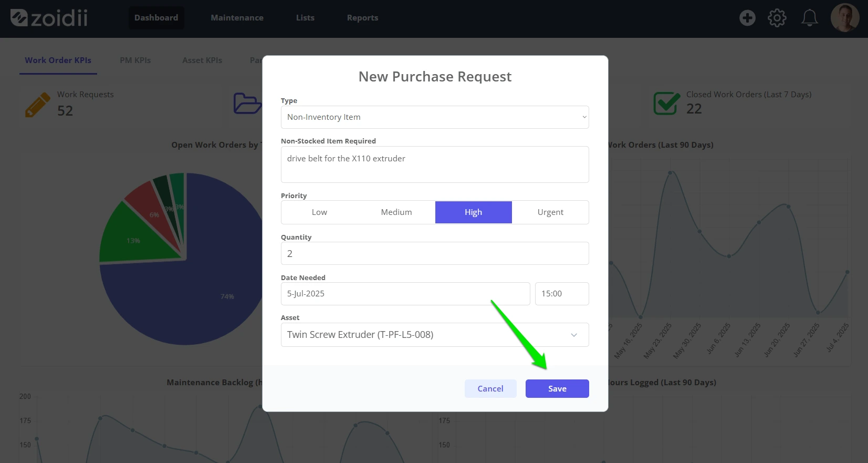
Task: Cancel the purchase request
Action: point(490,389)
